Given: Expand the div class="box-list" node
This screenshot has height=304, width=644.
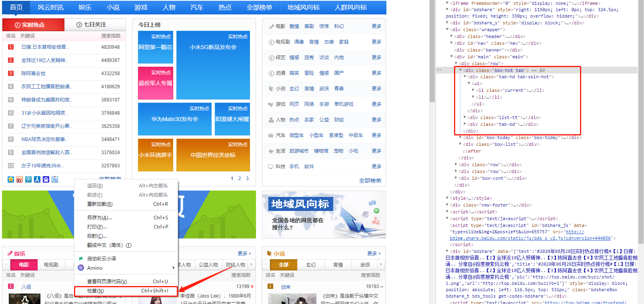Looking at the screenshot, I should pyautogui.click(x=460, y=144).
